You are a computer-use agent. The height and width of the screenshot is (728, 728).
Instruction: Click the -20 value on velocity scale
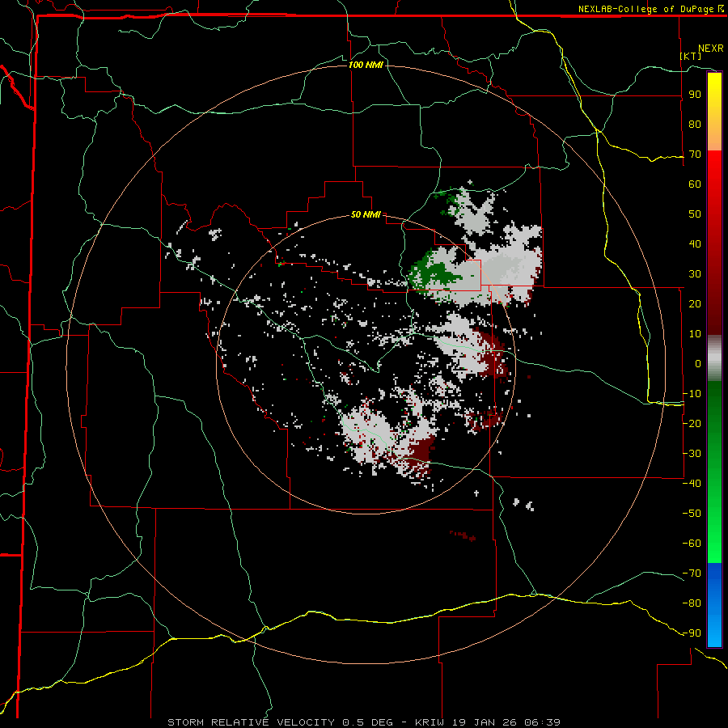692,424
